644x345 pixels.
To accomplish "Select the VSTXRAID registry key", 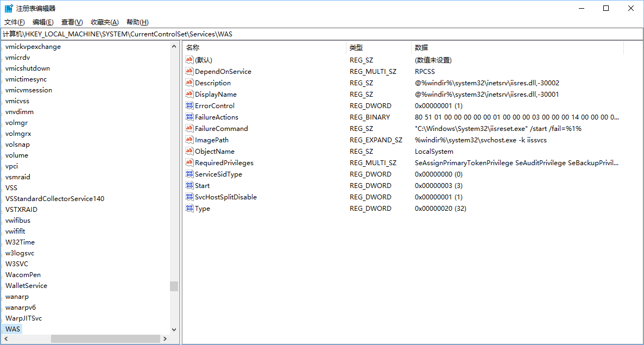I will click(21, 210).
